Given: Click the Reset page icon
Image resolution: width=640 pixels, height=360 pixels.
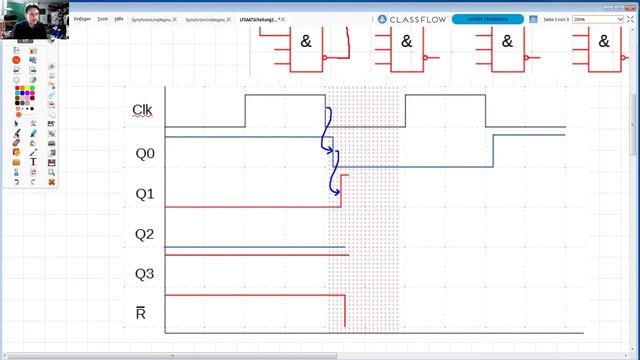Looking at the screenshot, I should [x=33, y=172].
